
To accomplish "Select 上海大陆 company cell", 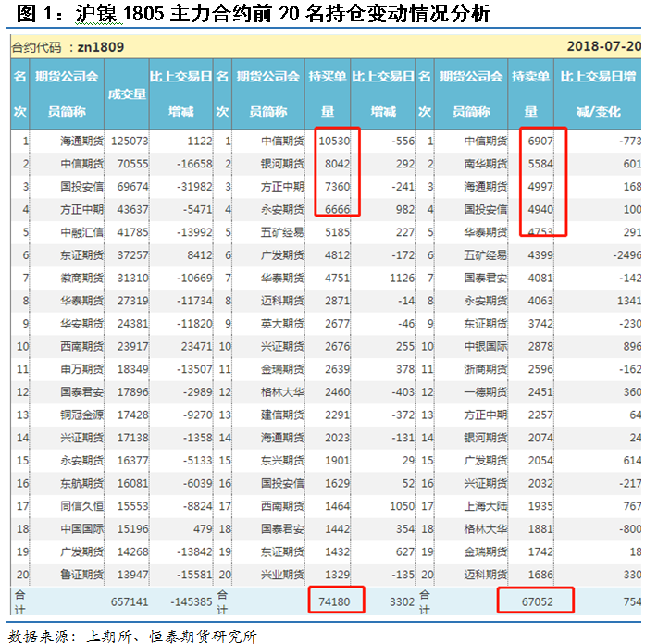I will click(486, 506).
